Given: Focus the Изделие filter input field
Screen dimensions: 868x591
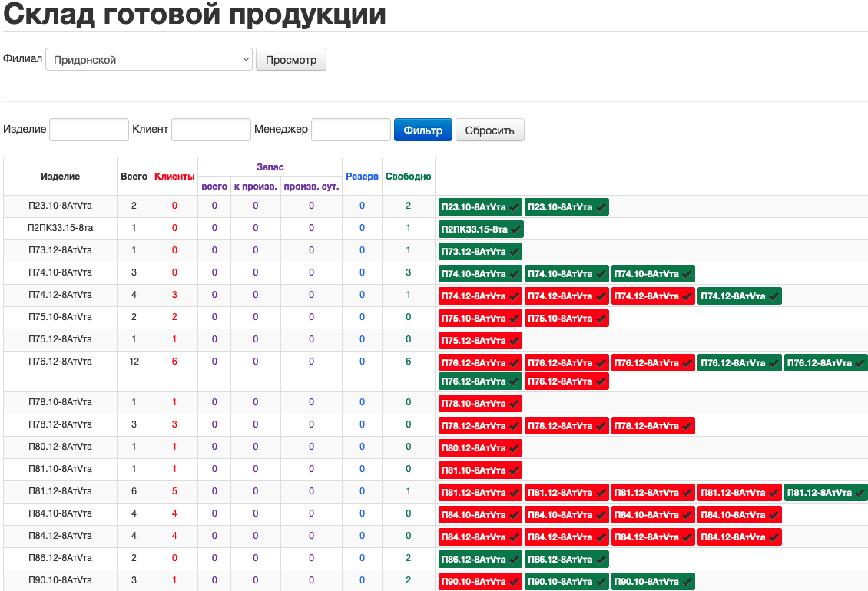Looking at the screenshot, I should (x=89, y=130).
